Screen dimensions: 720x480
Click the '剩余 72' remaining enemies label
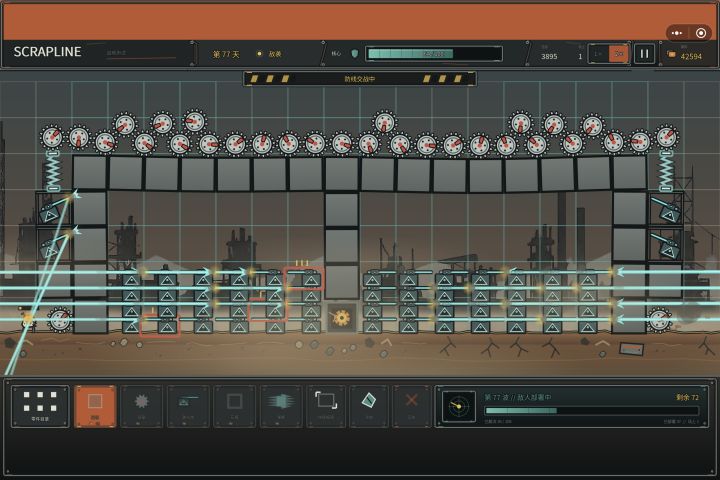pyautogui.click(x=687, y=397)
